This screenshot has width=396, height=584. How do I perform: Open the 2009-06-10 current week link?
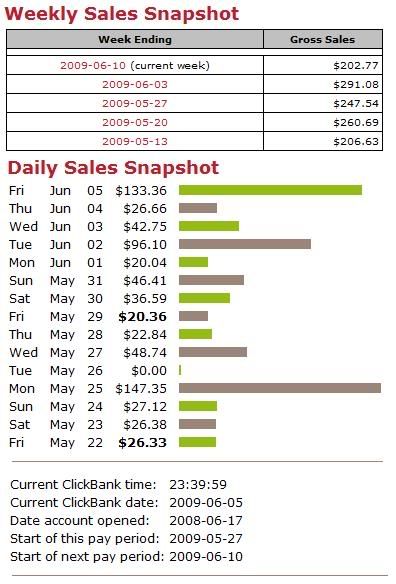(93, 66)
